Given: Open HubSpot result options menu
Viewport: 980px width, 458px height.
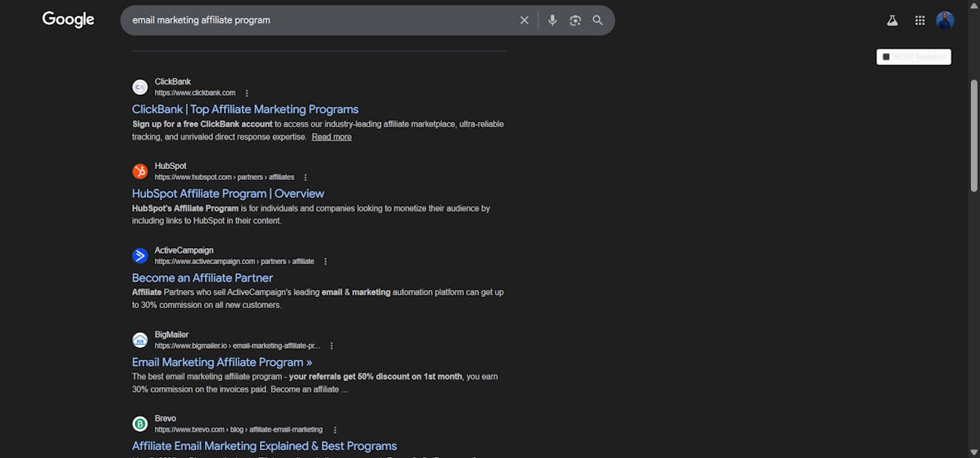Looking at the screenshot, I should (305, 178).
